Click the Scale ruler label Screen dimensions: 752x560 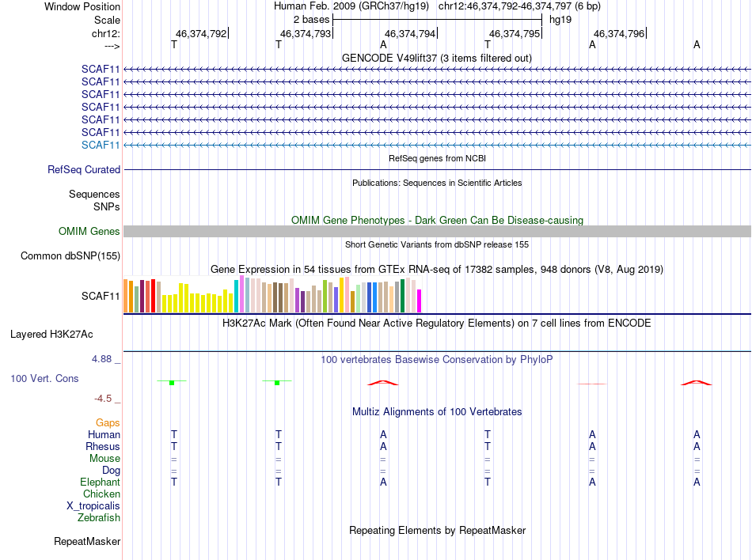pyautogui.click(x=108, y=20)
